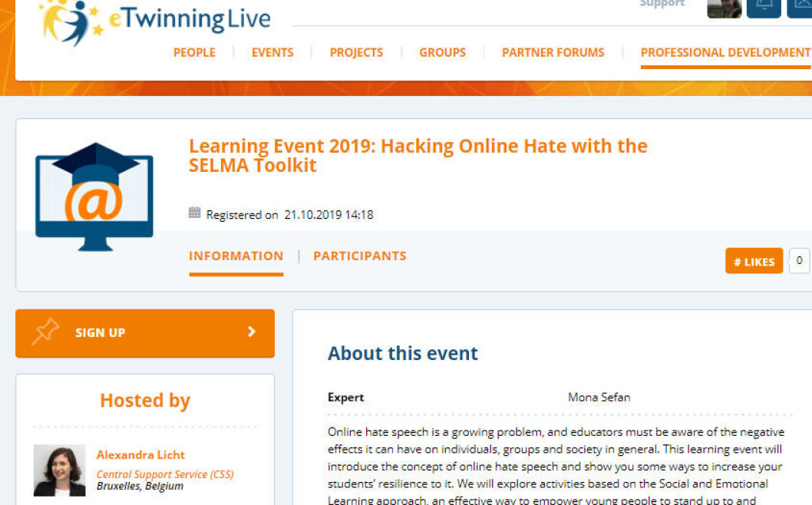Click the 'Expert' label

[346, 398]
